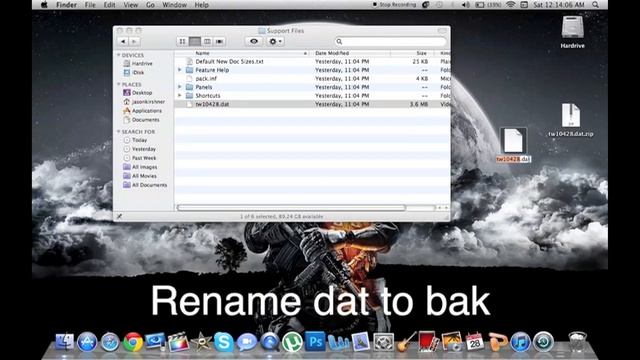Image resolution: width=640 pixels, height=360 pixels.
Task: Open the Edit menu
Action: click(x=109, y=5)
